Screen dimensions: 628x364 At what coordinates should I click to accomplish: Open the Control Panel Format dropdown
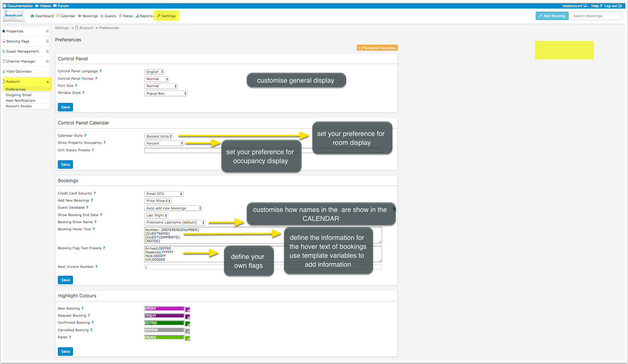157,79
